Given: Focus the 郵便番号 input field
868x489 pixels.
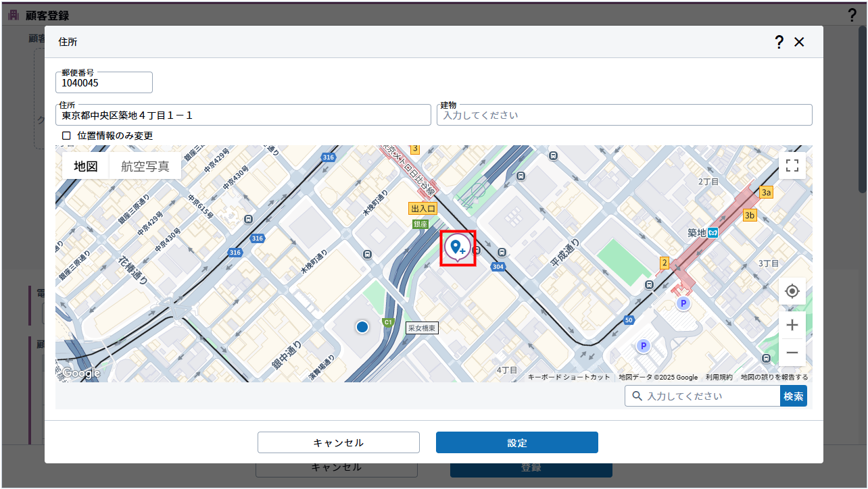Looking at the screenshot, I should point(104,83).
